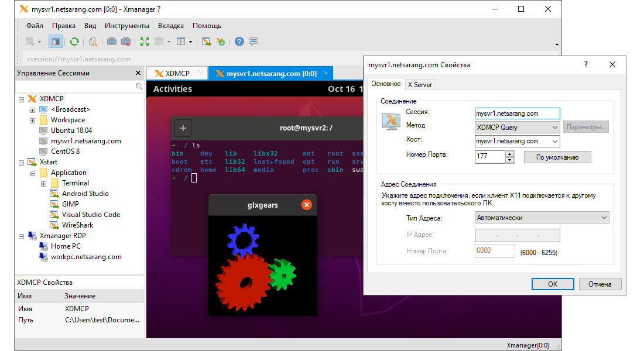This screenshot has height=351, width=644.
Task: Open Help via the blue question icon
Action: tap(239, 42)
